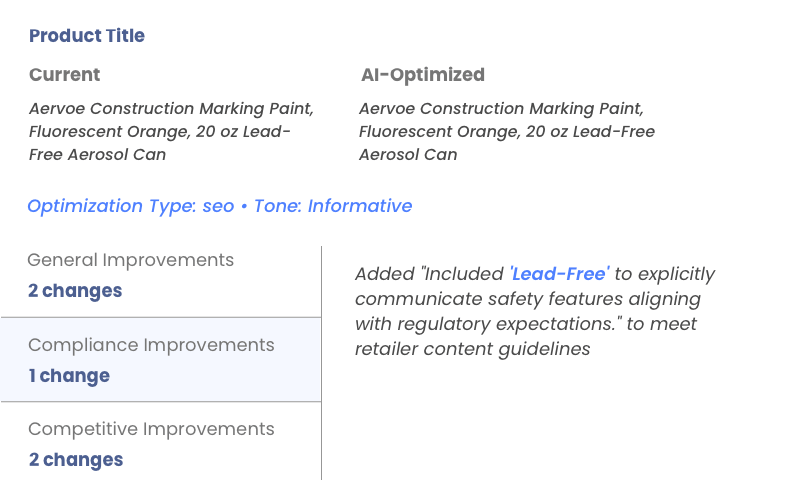
Task: Click the compliance change description paragraph
Action: [x=535, y=310]
